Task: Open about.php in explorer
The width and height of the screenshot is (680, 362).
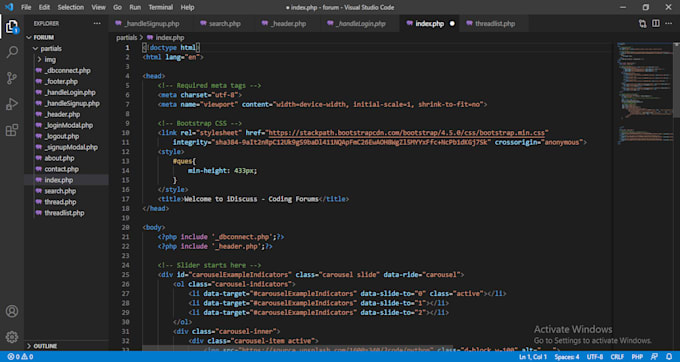Action: click(x=59, y=158)
